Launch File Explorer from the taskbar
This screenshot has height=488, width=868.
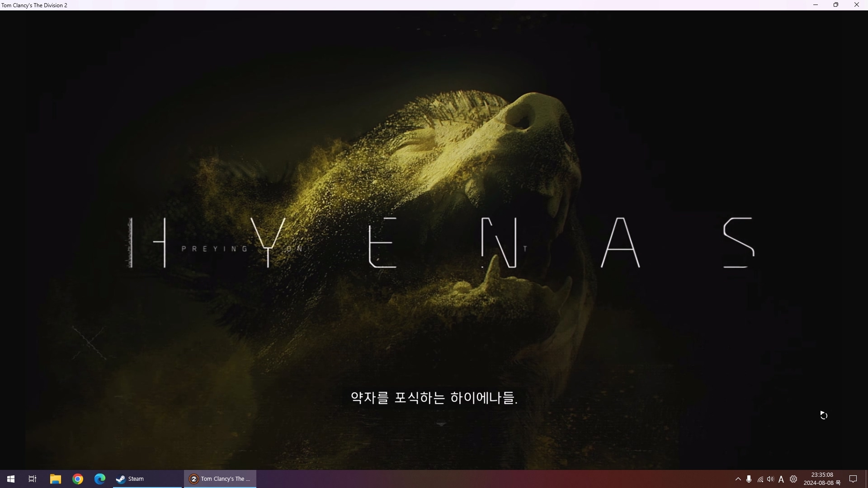coord(55,479)
